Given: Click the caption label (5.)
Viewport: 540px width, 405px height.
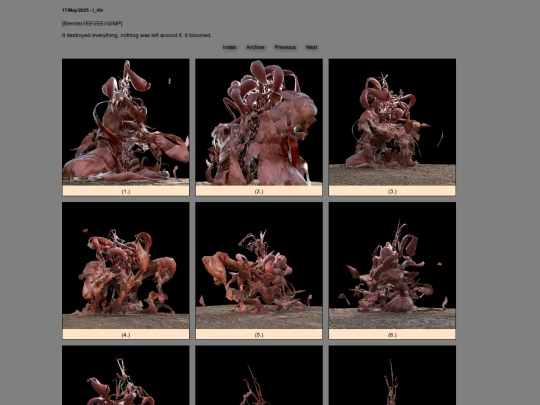Looking at the screenshot, I should coord(259,335).
